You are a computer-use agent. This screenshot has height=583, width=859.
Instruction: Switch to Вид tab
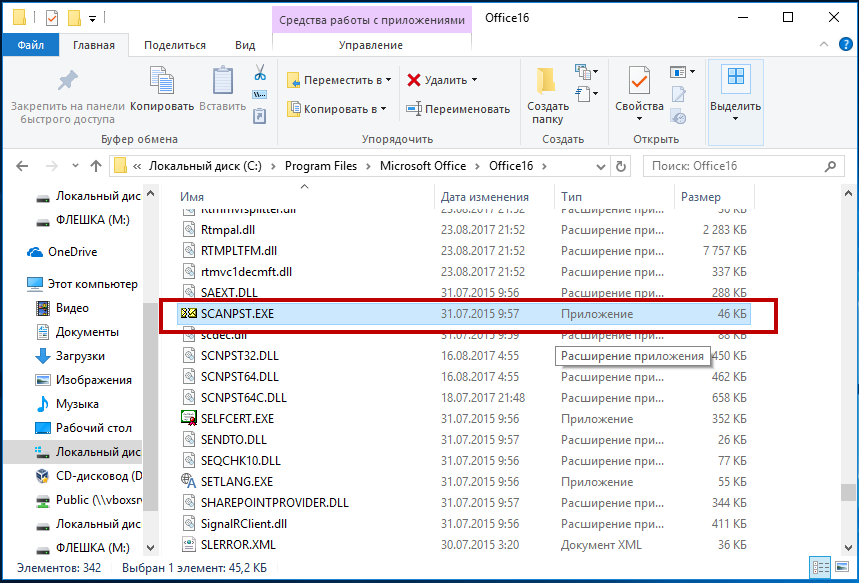(x=245, y=45)
